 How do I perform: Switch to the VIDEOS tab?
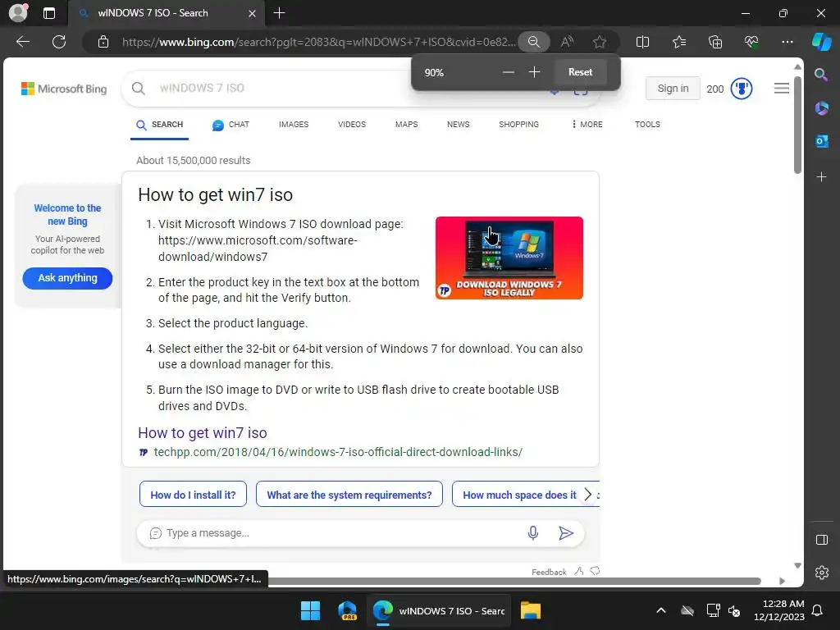pyautogui.click(x=352, y=125)
